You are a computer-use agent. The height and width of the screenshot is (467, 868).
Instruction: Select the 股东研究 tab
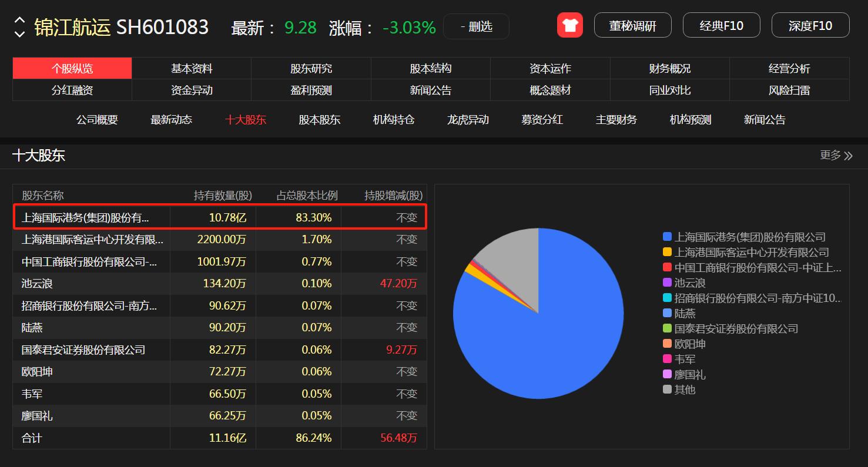311,69
